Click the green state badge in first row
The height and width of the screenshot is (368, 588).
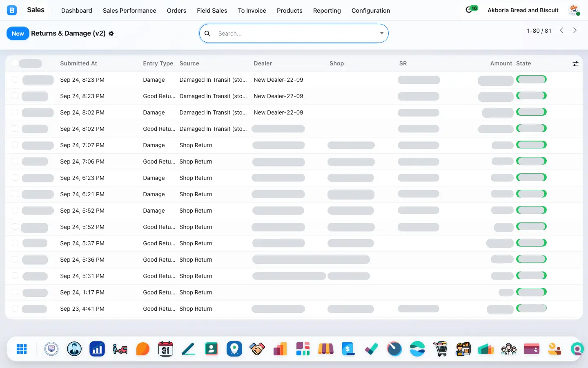point(531,79)
